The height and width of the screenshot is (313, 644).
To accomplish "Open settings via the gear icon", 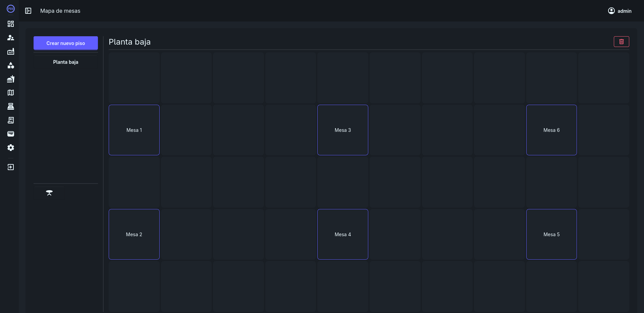I will coord(11,148).
